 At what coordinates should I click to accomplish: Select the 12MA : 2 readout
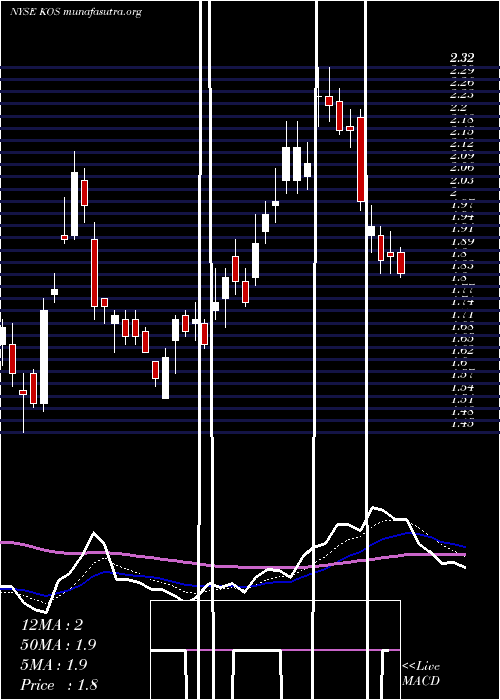(52, 625)
